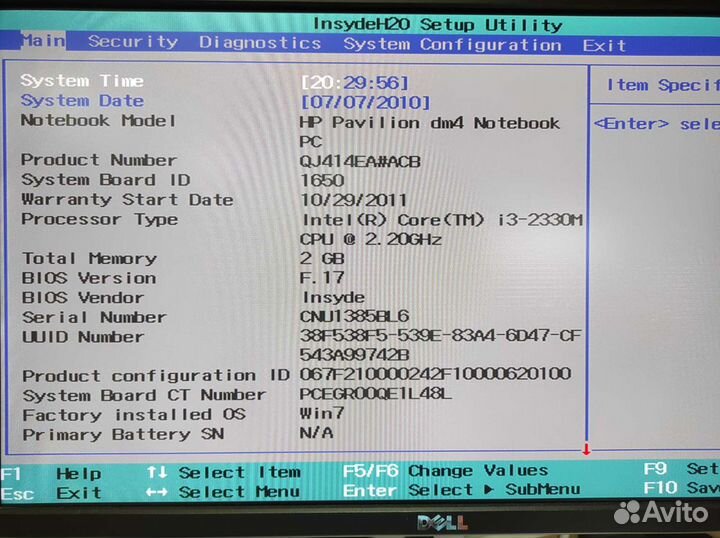Click the System Board ID label
This screenshot has height=538, width=720.
[x=106, y=180]
